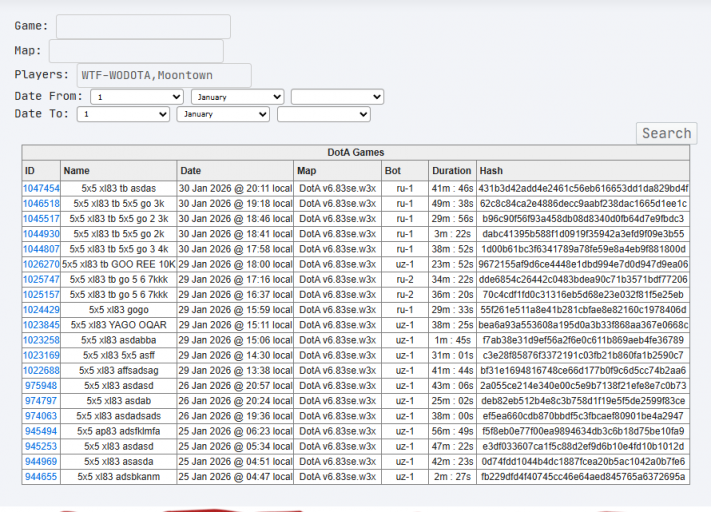Open game ID 1044807 link
Image resolution: width=711 pixels, height=512 pixels.
[x=41, y=249]
